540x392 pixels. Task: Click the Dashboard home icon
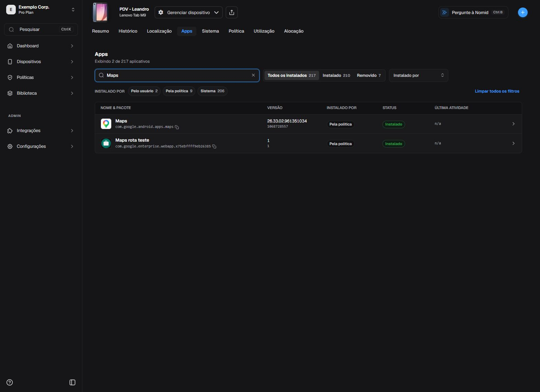click(10, 46)
